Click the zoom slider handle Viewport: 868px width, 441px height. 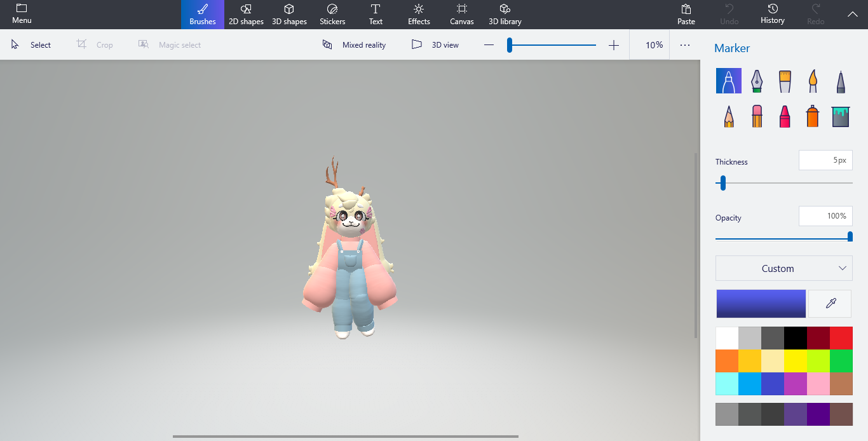tap(509, 45)
